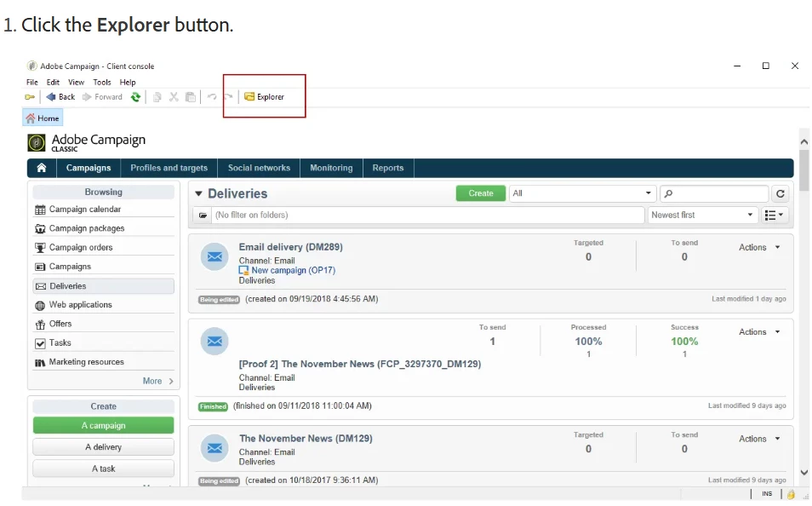This screenshot has width=812, height=506.
Task: Click the scrollbar down arrow
Action: pos(803,472)
